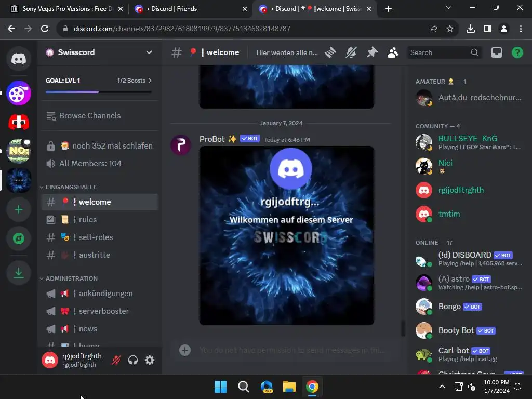Click the server boost progress bar
The width and height of the screenshot is (532, 399).
pyautogui.click(x=99, y=92)
